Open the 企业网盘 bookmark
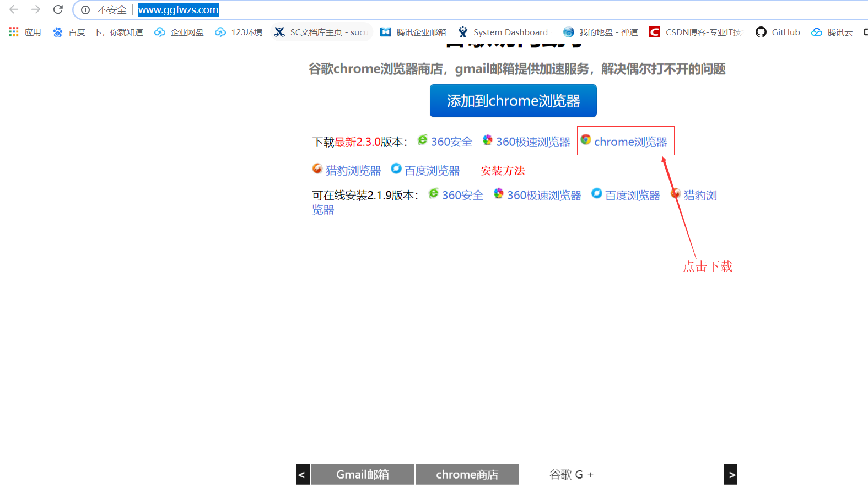The image size is (868, 494). coord(179,32)
